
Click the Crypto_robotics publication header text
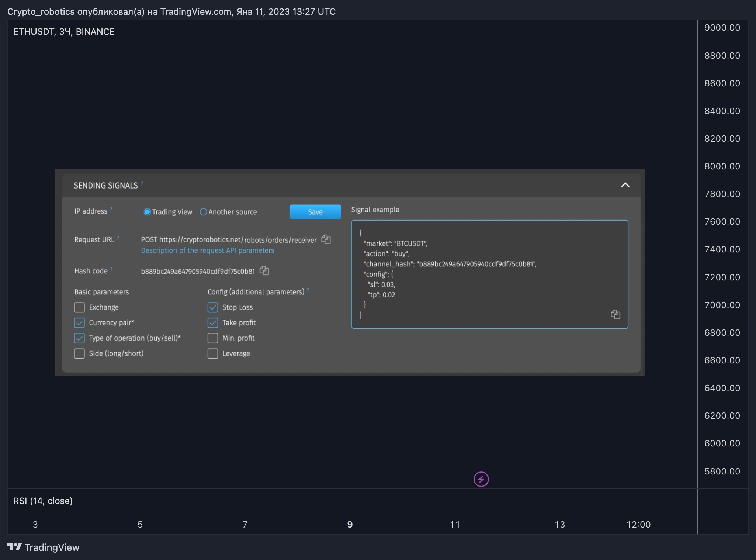171,11
